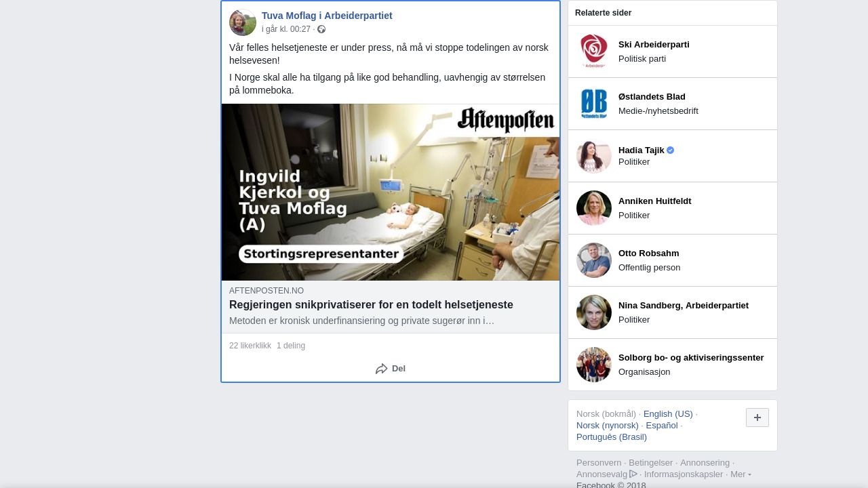
Task: Click Offentlig person label under Otto Robsahm
Action: [650, 268]
